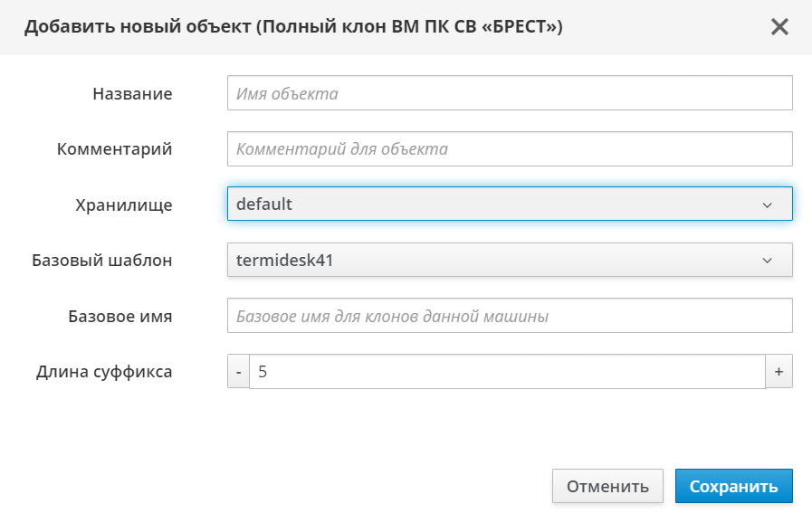Click the Базовый шаблон field label

point(101,261)
